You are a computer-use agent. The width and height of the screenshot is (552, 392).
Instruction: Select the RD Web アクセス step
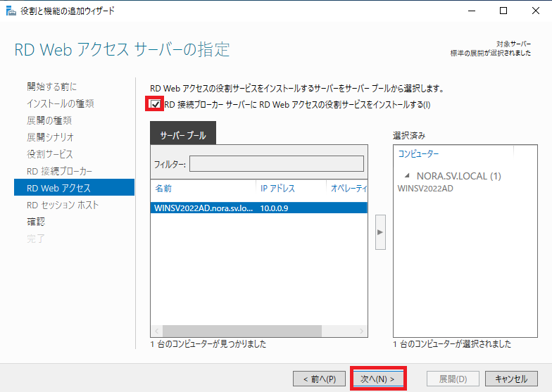(75, 187)
